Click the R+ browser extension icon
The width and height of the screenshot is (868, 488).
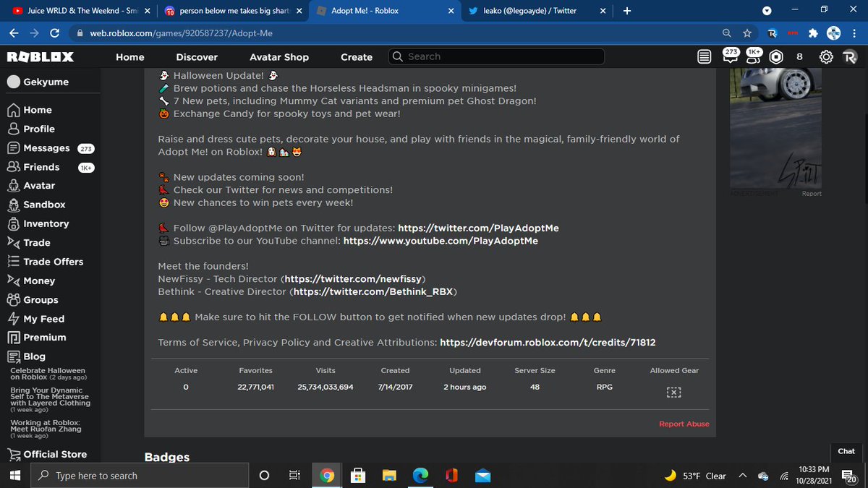(773, 33)
